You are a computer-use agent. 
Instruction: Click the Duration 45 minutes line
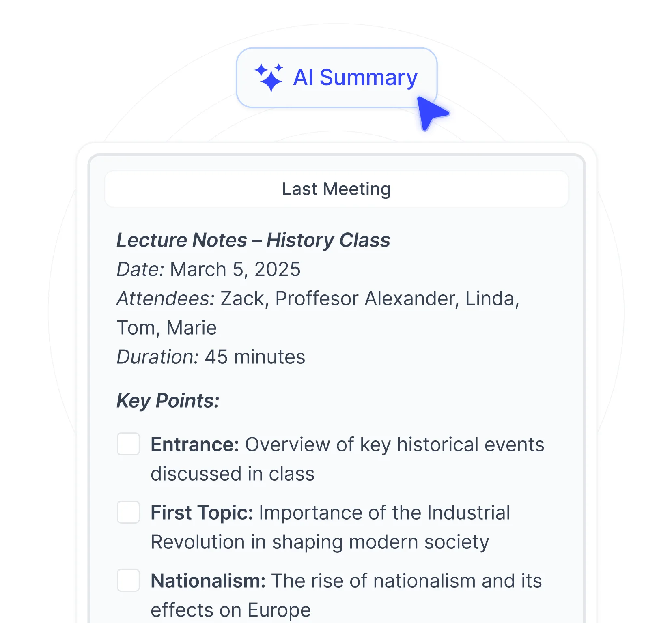pyautogui.click(x=211, y=357)
